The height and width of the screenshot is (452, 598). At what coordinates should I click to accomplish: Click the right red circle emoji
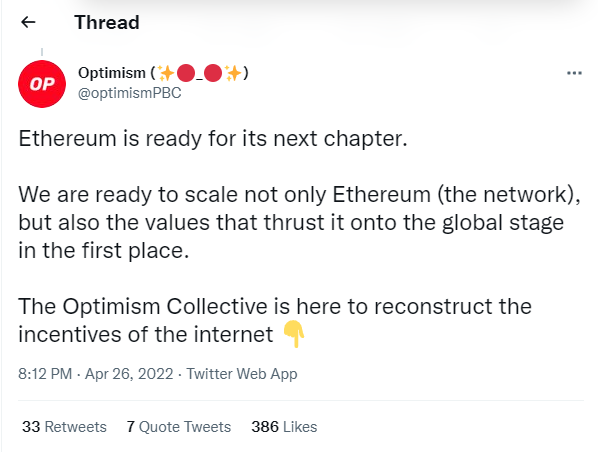[213, 73]
